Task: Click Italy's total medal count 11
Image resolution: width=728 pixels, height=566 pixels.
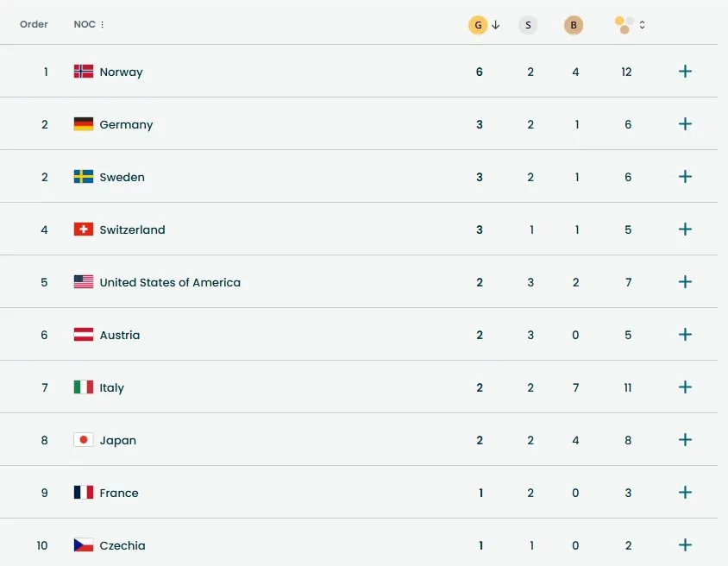Action: (628, 387)
